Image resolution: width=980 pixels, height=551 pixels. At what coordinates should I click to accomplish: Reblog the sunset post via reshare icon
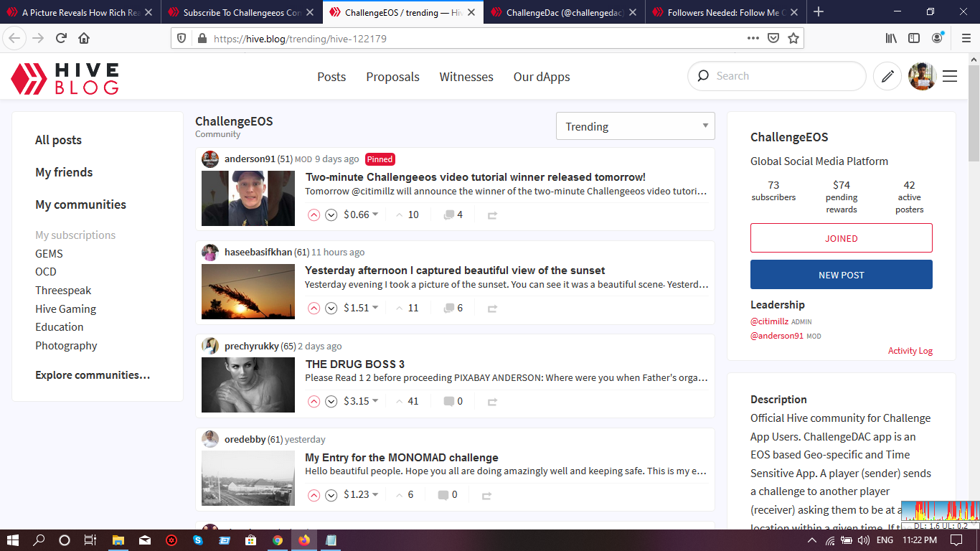click(x=492, y=308)
